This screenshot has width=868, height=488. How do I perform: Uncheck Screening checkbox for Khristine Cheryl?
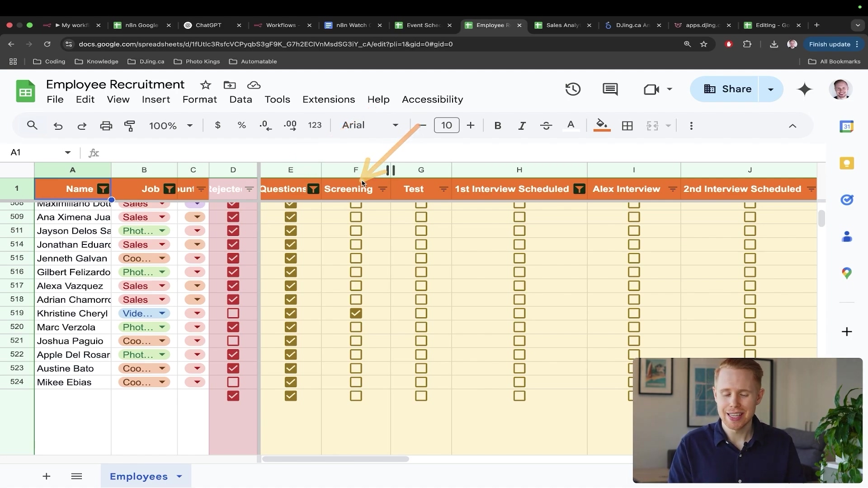click(356, 313)
